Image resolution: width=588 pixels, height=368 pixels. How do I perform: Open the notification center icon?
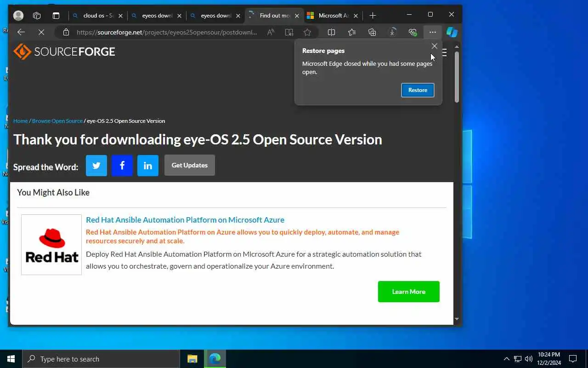click(x=573, y=359)
